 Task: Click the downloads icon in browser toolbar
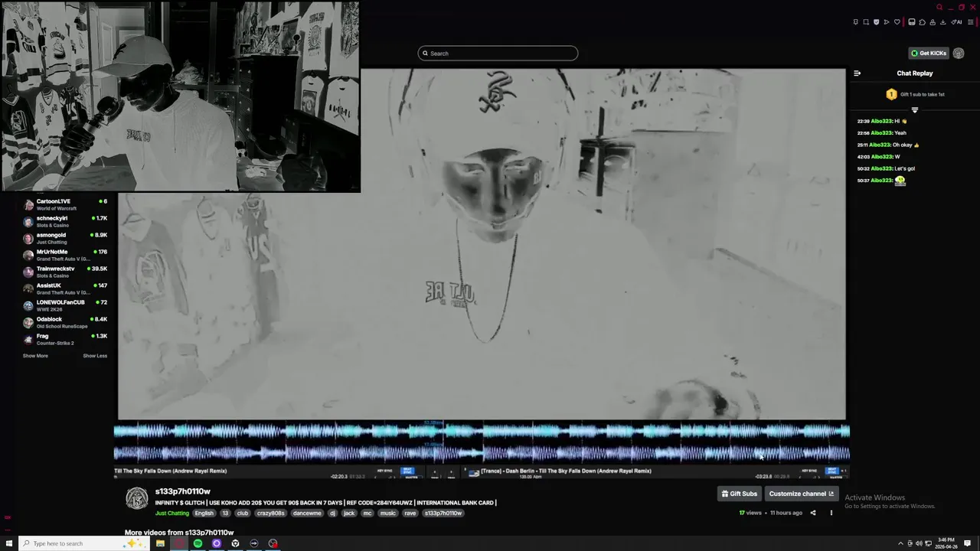pyautogui.click(x=942, y=22)
